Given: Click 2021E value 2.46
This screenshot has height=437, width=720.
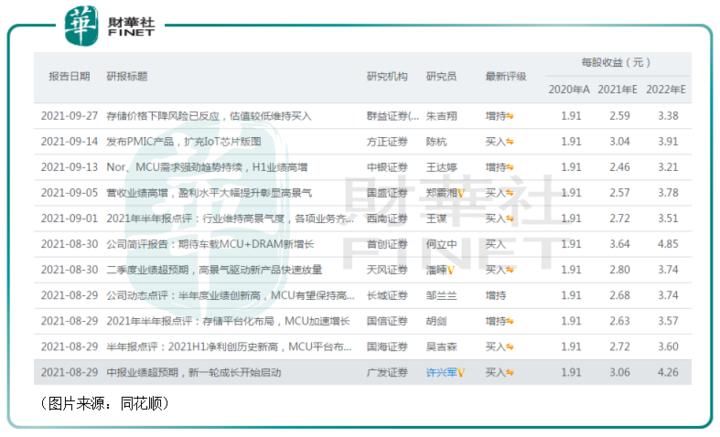Looking at the screenshot, I should click(x=619, y=167).
